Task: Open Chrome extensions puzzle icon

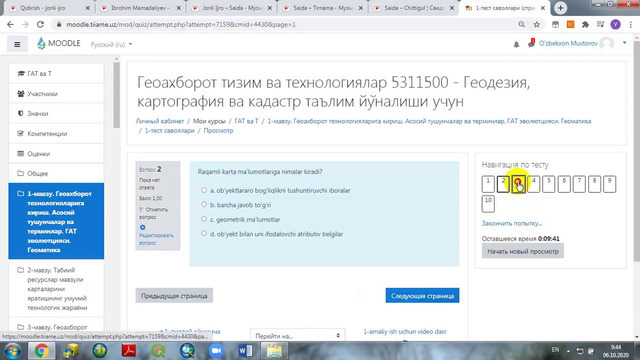Action: pos(585,24)
